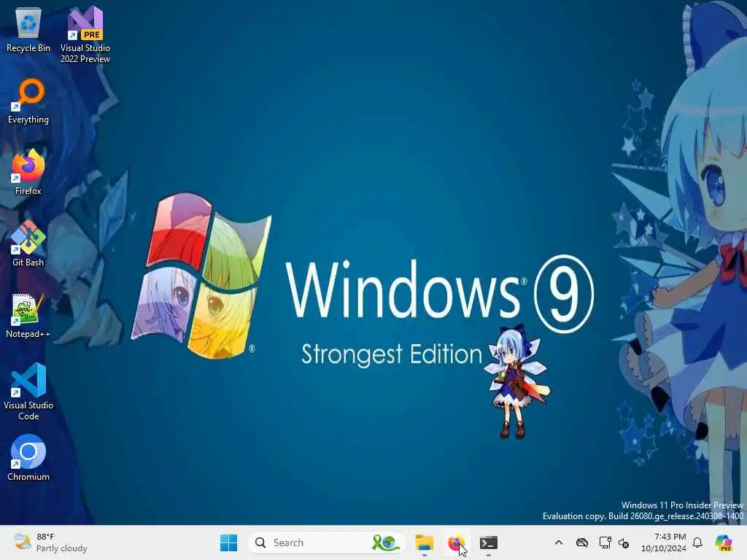Open the Recycle Bin desktop icon

[x=28, y=29]
